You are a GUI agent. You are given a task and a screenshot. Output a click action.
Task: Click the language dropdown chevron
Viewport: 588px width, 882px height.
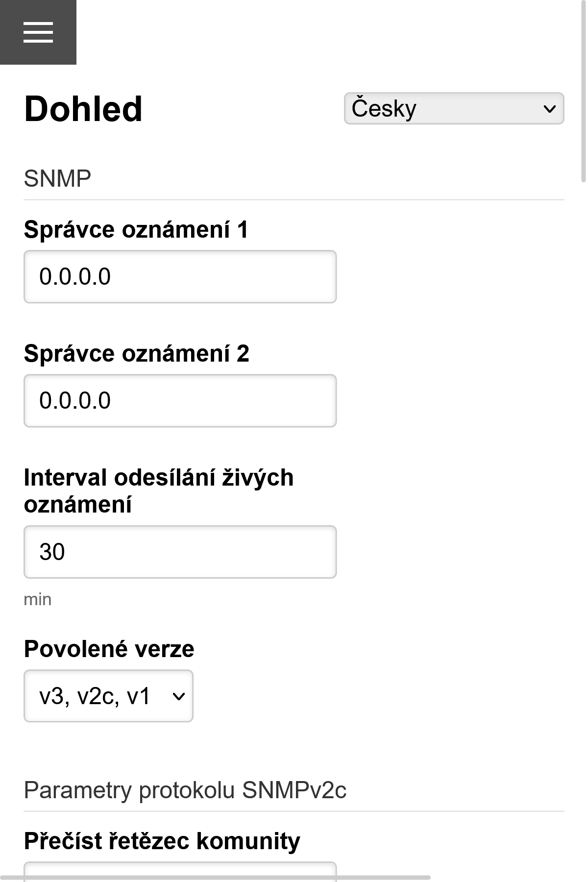tap(550, 108)
